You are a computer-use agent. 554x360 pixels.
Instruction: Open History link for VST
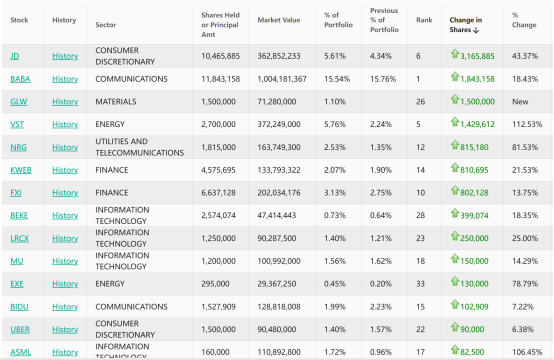coord(65,124)
